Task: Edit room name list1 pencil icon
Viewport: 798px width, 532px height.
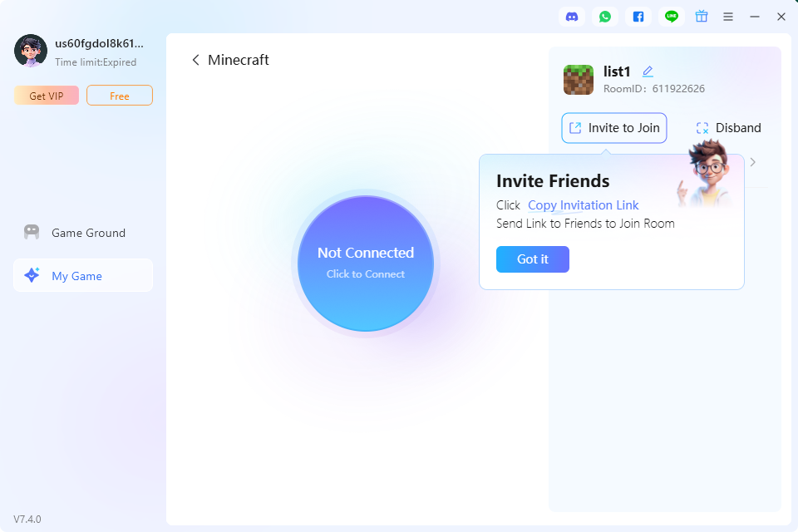Action: coord(648,71)
